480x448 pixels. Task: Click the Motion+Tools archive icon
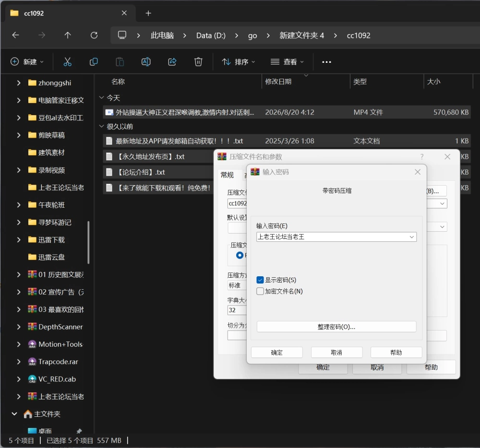tap(32, 344)
